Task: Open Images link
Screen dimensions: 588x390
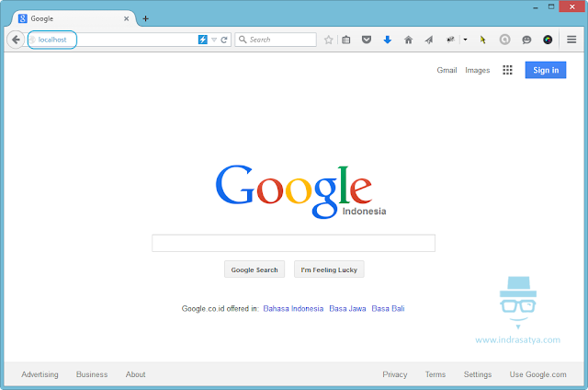Action: click(478, 70)
